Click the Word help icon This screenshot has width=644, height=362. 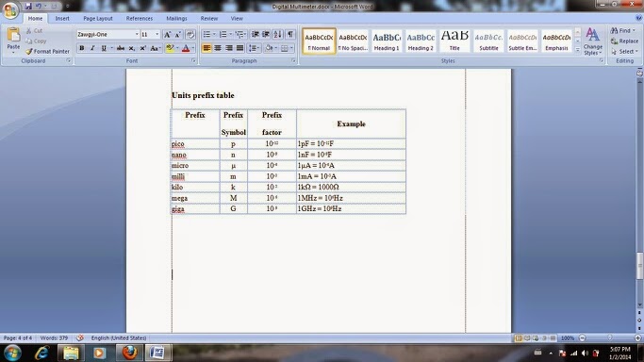(x=638, y=18)
